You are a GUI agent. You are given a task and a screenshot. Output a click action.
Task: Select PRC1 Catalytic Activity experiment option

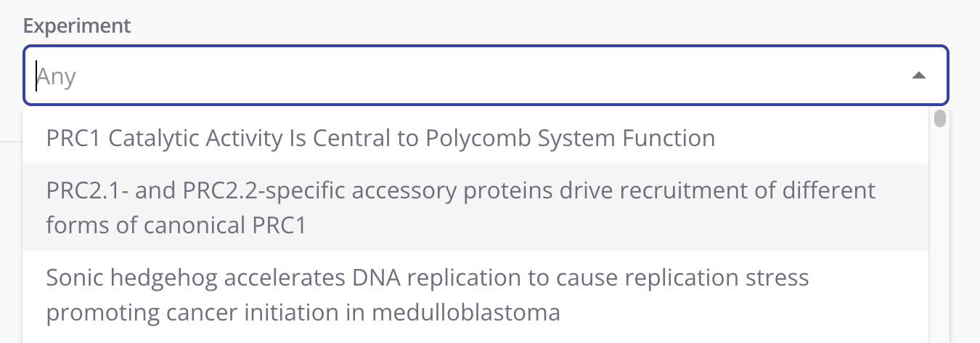pyautogui.click(x=380, y=138)
